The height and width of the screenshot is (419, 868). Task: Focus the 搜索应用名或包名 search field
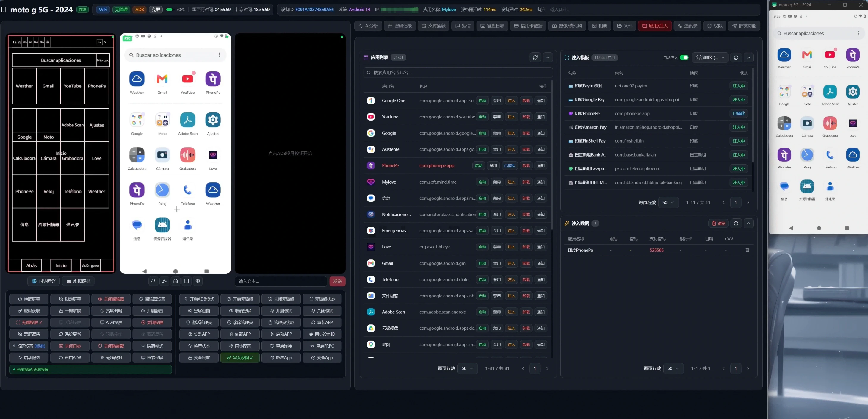(x=458, y=73)
